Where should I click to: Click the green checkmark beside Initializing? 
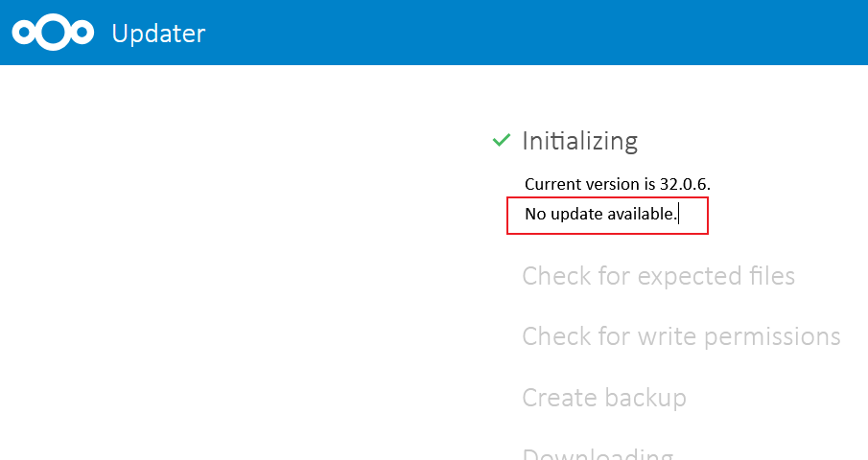pos(501,141)
